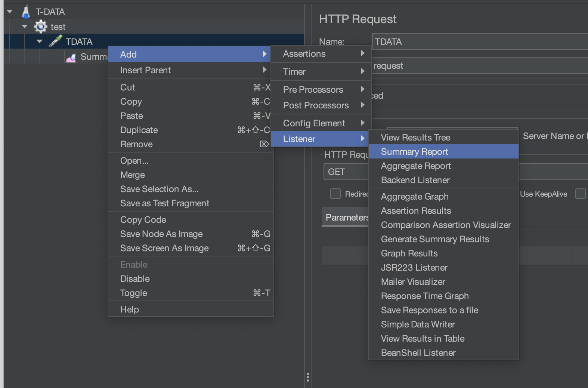Add an Aggregate Graph listener
Image resolution: width=588 pixels, height=388 pixels.
[x=444, y=197]
